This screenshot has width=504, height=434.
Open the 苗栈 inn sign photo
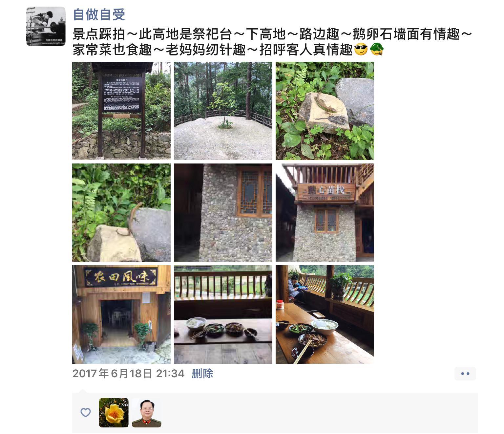tap(325, 213)
